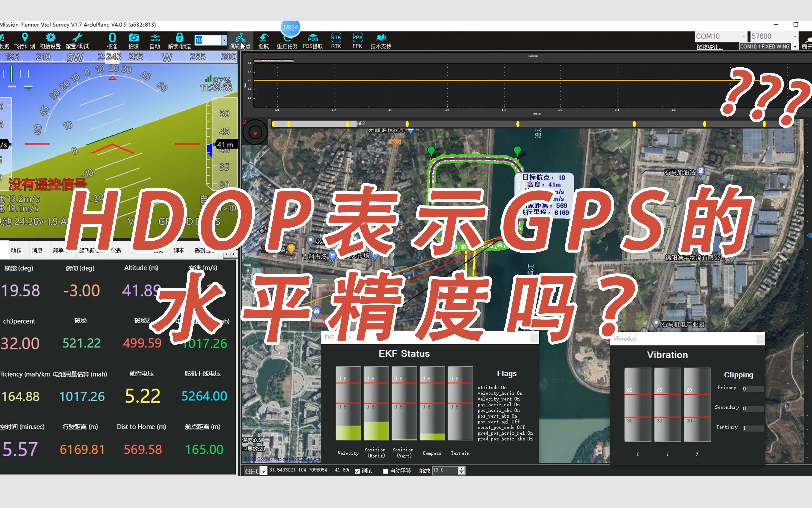The height and width of the screenshot is (508, 812).
Task: Open waypoint number dropdown showing 10
Action: tap(224, 40)
